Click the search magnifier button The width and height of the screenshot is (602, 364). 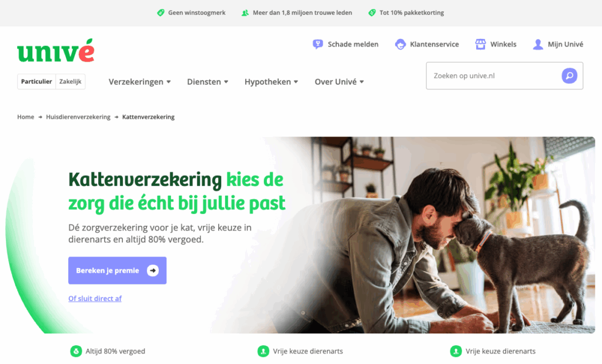coord(569,76)
